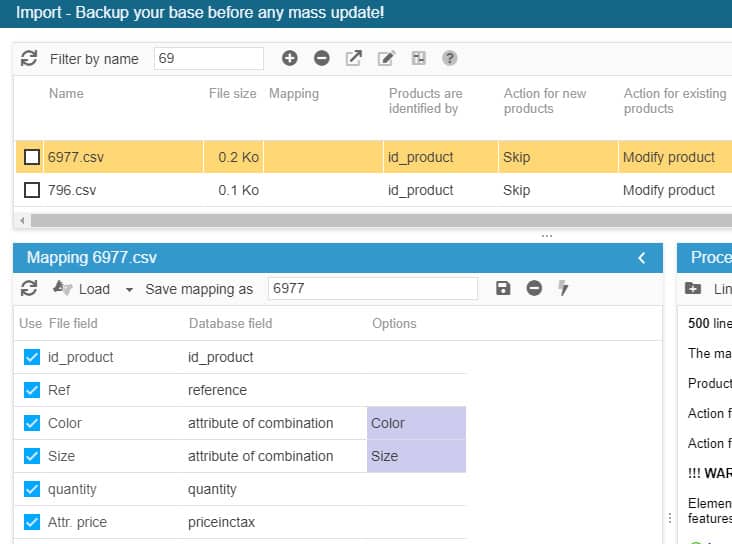Open the Color attribute option dropdown

tap(415, 423)
